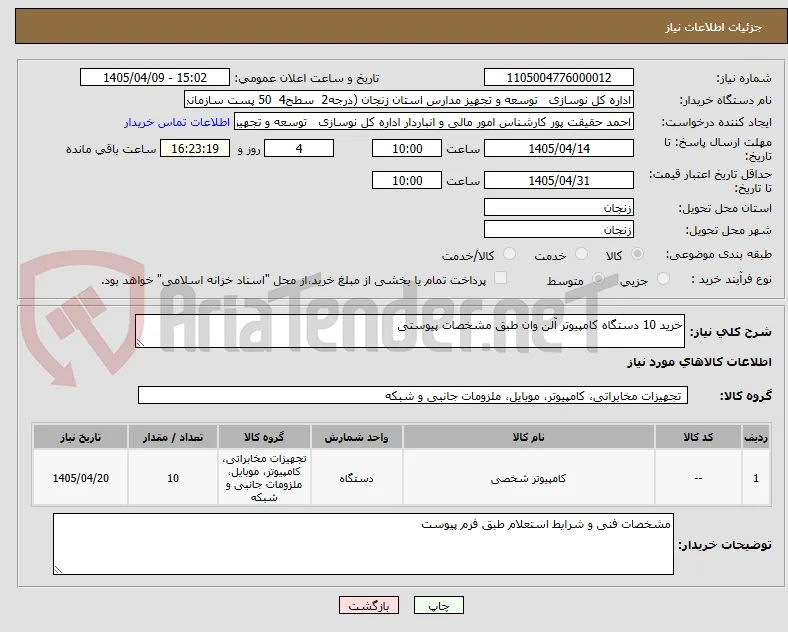The height and width of the screenshot is (632, 788).
Task: Click the نام کالا column header
Action: click(x=529, y=437)
